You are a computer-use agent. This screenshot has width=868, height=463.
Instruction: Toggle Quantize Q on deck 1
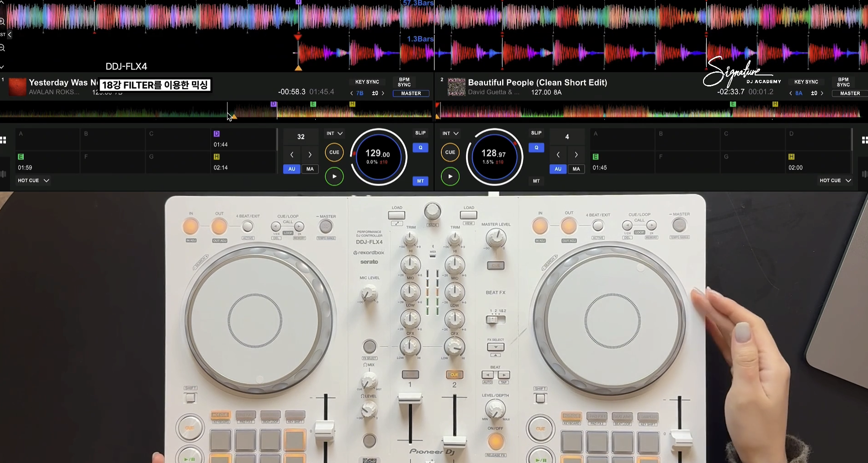(420, 148)
